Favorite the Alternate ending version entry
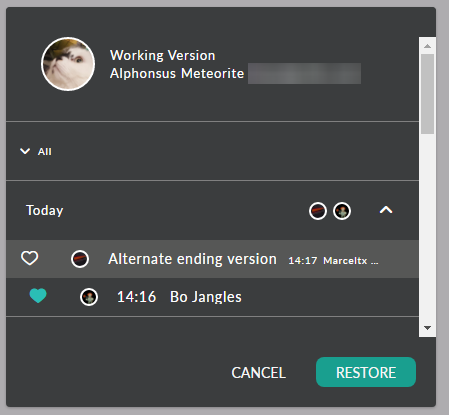Image resolution: width=449 pixels, height=415 pixels. 30,258
